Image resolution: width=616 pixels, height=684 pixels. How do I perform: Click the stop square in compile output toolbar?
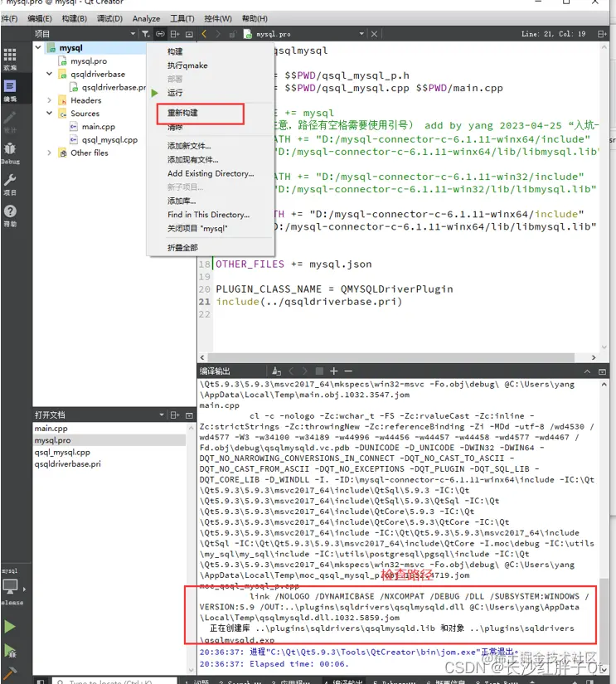tap(319, 371)
